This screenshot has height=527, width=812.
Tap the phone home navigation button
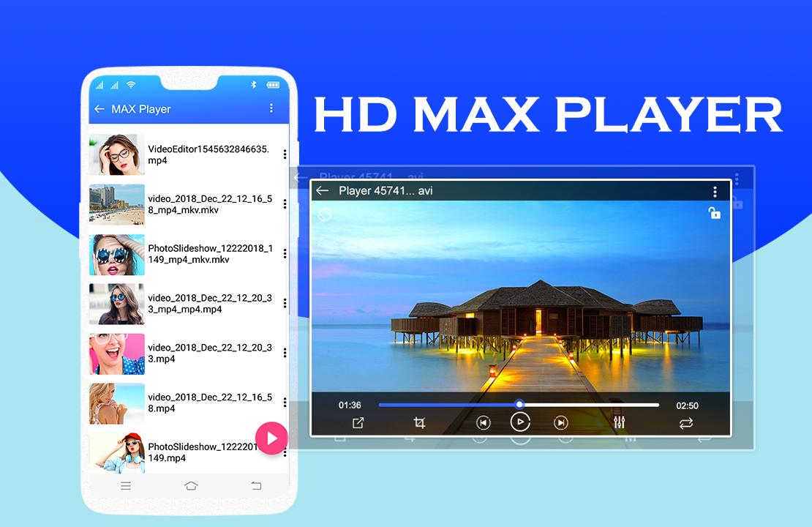pos(191,485)
